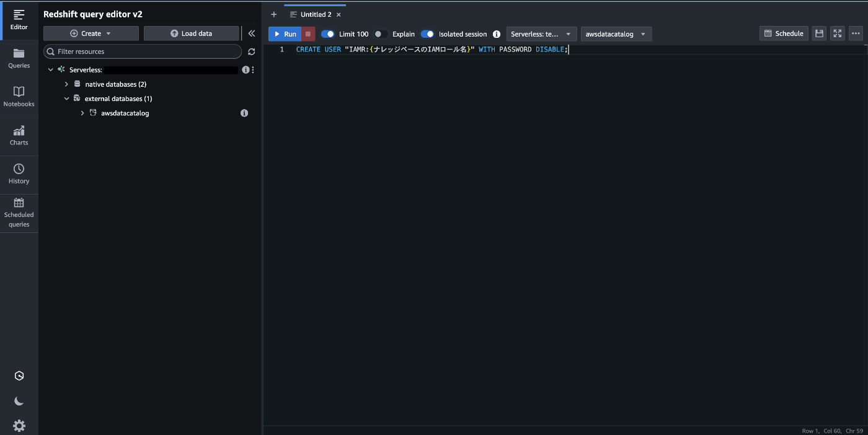Show info for the Serverless workgroup
868x435 pixels.
click(x=246, y=70)
